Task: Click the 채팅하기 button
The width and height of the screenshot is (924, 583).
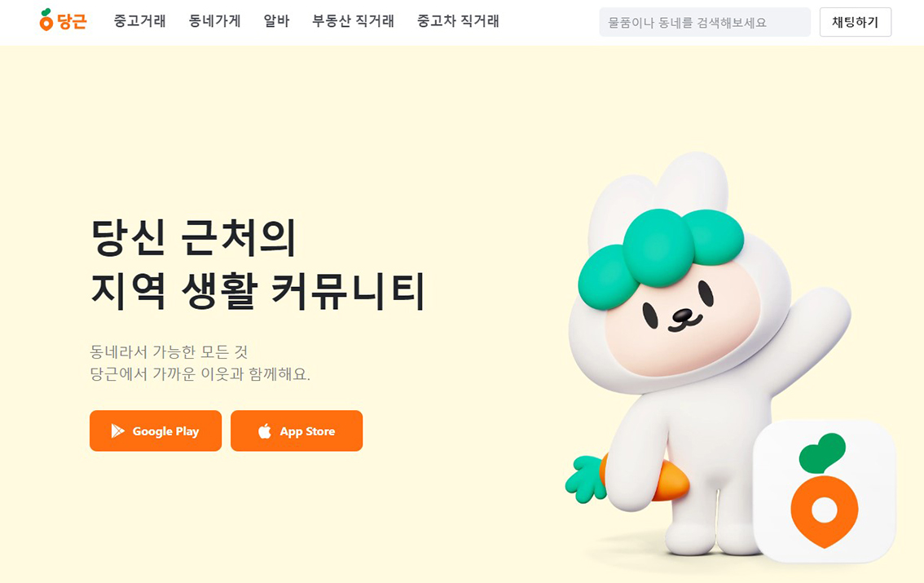Action: point(855,22)
